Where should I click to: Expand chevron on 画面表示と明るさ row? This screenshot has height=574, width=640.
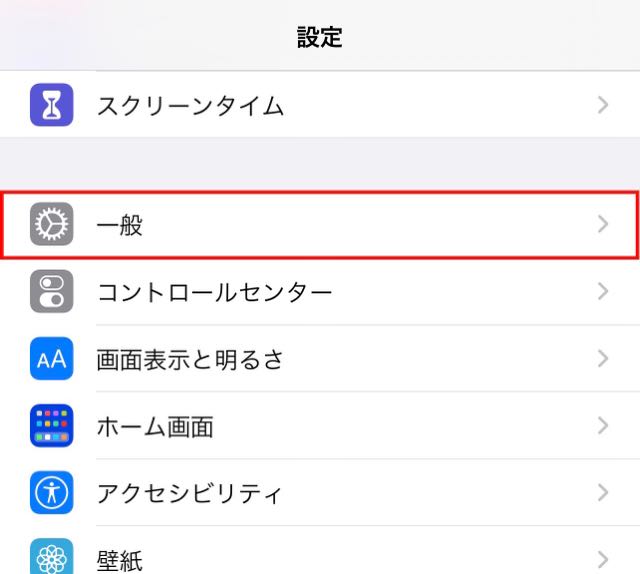point(603,358)
